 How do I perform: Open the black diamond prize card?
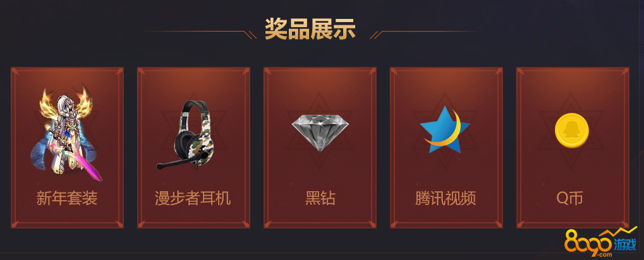point(320,148)
